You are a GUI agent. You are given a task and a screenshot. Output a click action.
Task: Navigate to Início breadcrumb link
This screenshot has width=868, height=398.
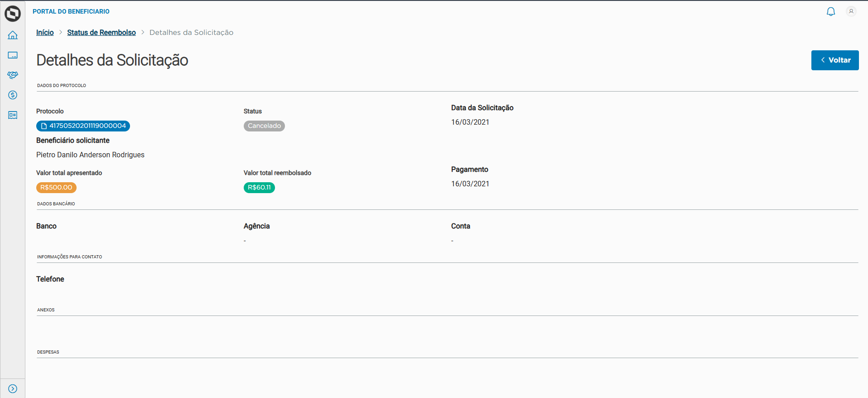tap(45, 33)
